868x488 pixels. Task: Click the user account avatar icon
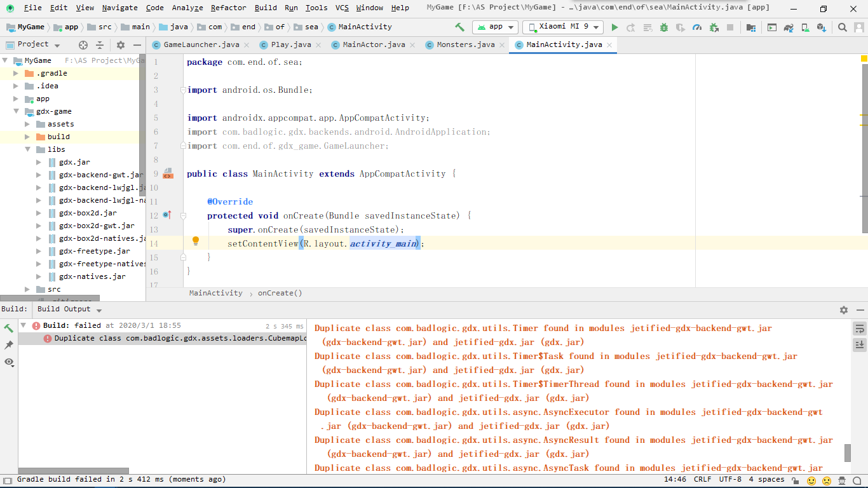(x=859, y=27)
